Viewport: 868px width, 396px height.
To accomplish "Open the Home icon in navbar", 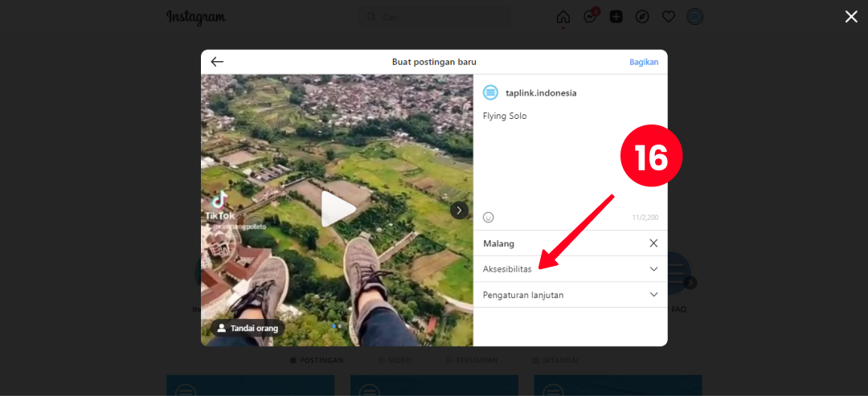I will tap(563, 17).
